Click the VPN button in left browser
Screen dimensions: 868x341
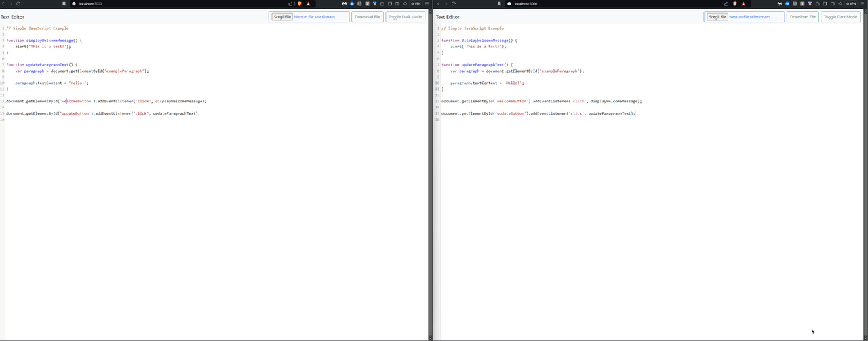(416, 3)
